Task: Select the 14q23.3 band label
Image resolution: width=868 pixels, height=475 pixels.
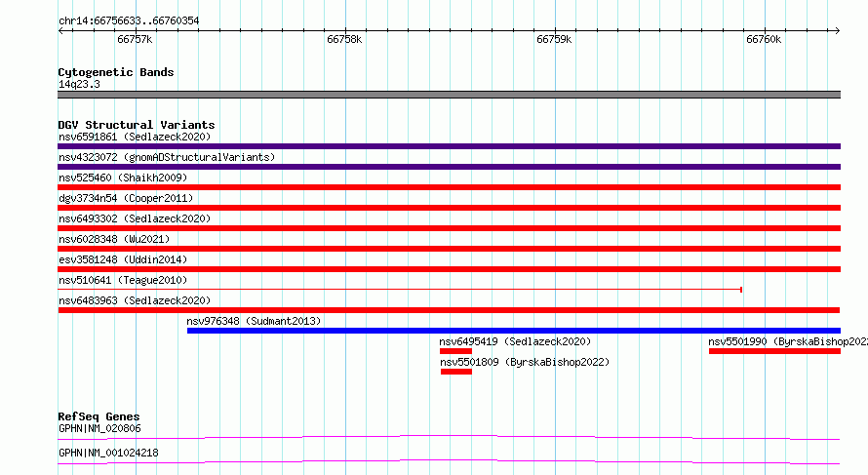Action: [x=79, y=84]
